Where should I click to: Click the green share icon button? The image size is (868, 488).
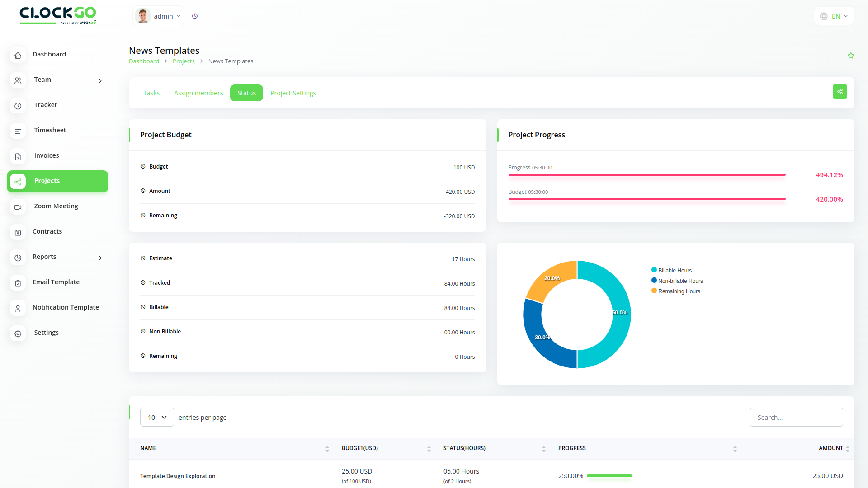pos(840,92)
